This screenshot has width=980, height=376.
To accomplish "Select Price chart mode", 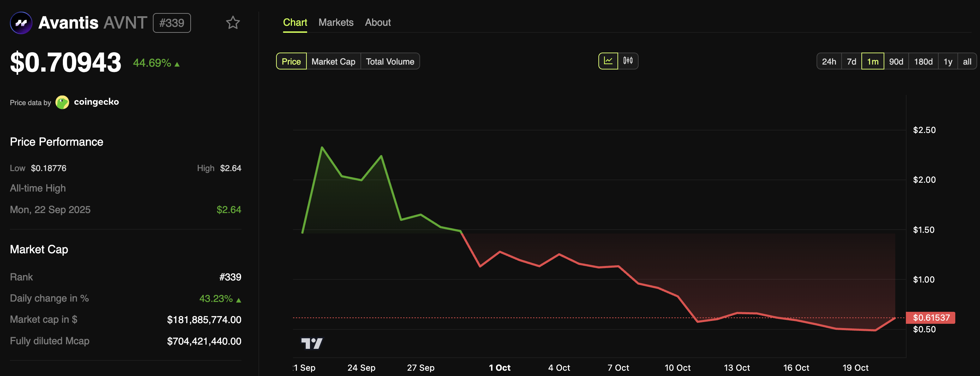I will pos(291,62).
